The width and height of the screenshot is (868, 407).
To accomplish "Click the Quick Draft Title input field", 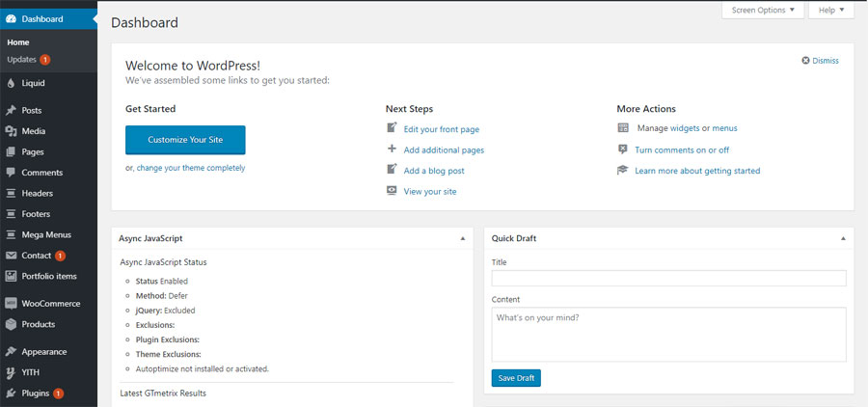I will click(x=668, y=278).
